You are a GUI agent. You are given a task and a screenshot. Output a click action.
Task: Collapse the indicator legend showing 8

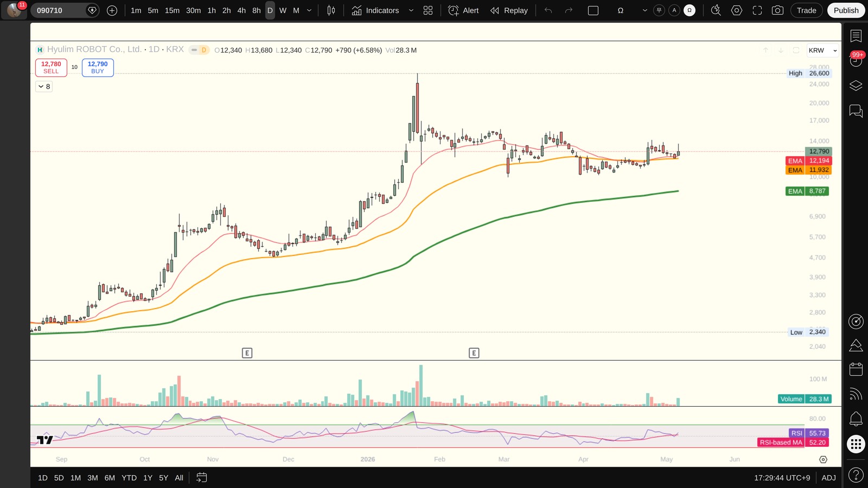click(44, 86)
